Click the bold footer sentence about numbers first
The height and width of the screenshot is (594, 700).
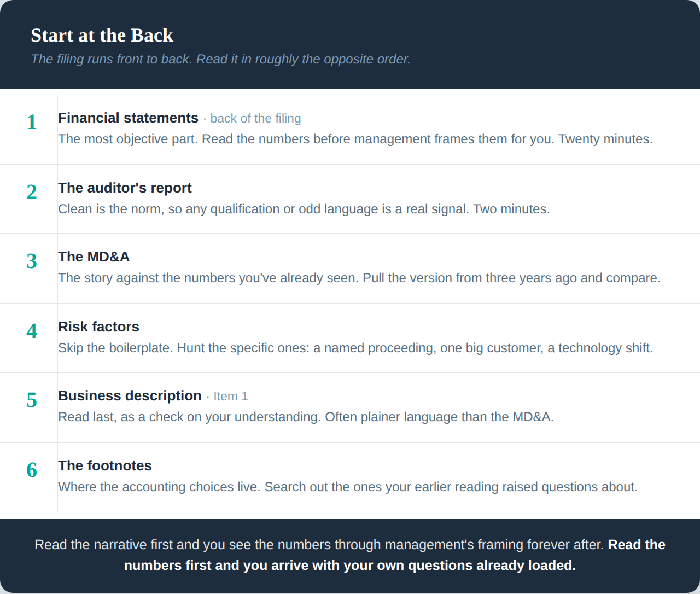[395, 555]
